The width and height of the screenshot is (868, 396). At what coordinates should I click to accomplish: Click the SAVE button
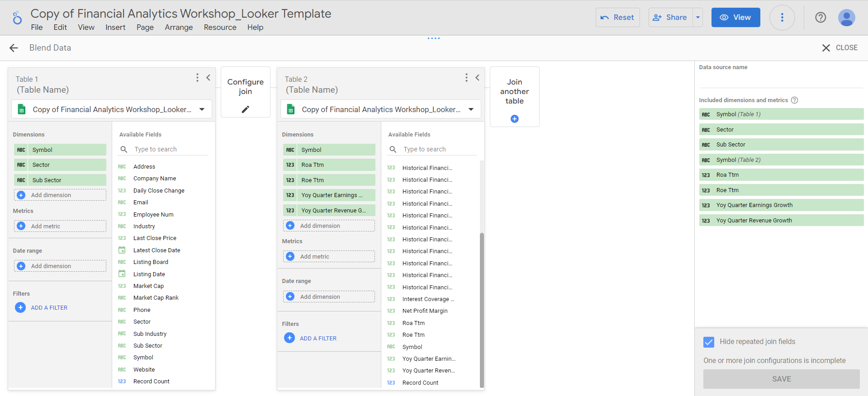click(x=781, y=379)
